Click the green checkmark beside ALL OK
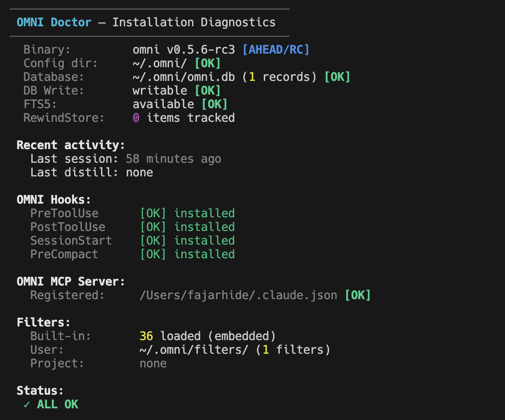Image resolution: width=505 pixels, height=420 pixels. point(27,404)
